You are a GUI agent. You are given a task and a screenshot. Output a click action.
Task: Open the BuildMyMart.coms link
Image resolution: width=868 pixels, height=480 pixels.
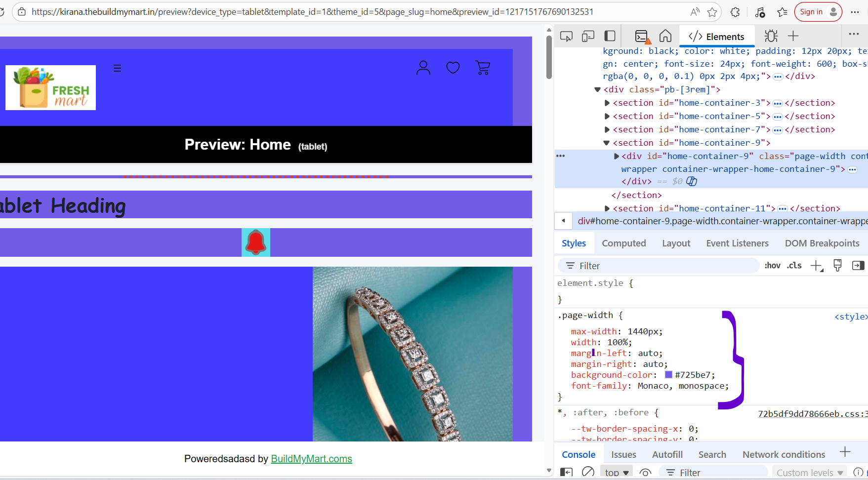311,459
